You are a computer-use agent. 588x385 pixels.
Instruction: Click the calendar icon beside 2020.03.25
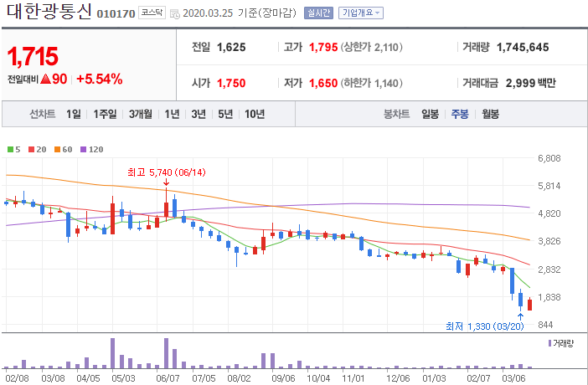pos(175,14)
